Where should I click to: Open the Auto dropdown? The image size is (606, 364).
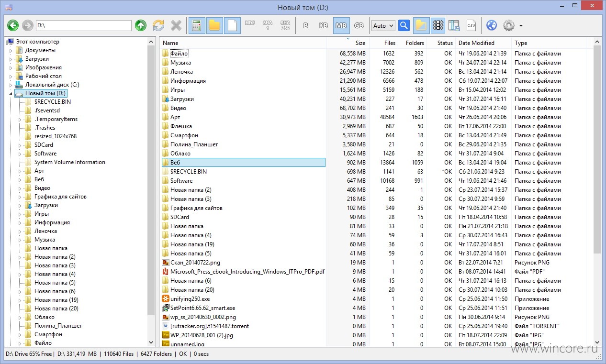[383, 25]
